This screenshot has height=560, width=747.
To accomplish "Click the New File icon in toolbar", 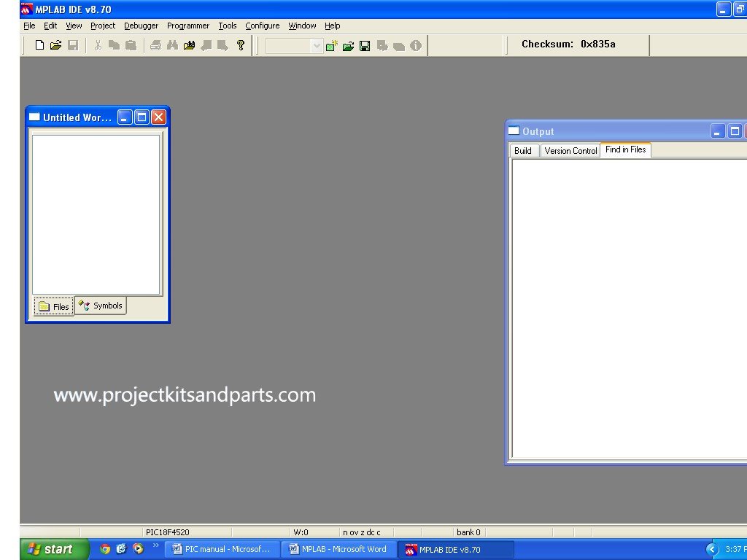I will tap(40, 45).
